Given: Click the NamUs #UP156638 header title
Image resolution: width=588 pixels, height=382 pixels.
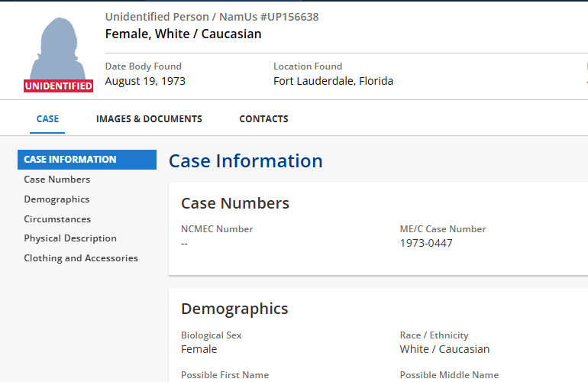Looking at the screenshot, I should point(212,17).
